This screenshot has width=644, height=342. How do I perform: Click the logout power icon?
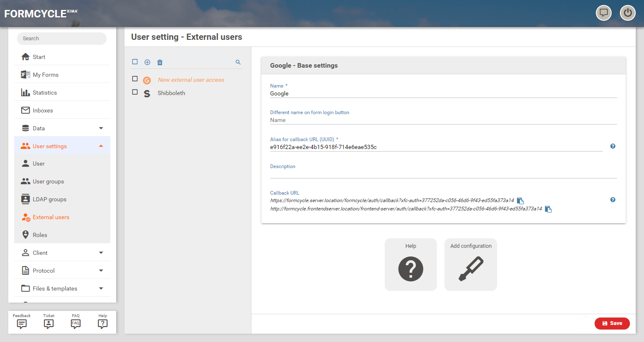[627, 13]
